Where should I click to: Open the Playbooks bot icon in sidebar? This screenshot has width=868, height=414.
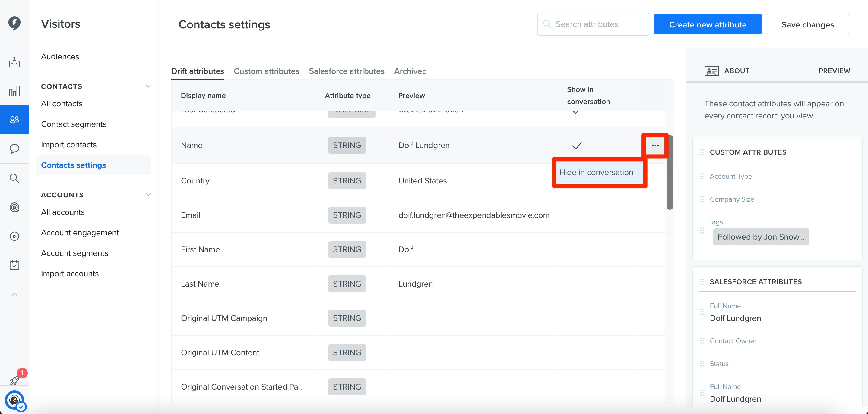pos(14,62)
